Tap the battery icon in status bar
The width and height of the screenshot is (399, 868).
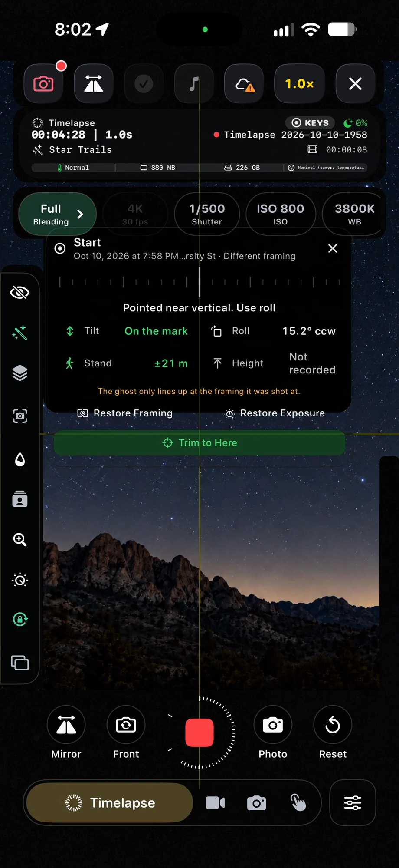click(343, 30)
